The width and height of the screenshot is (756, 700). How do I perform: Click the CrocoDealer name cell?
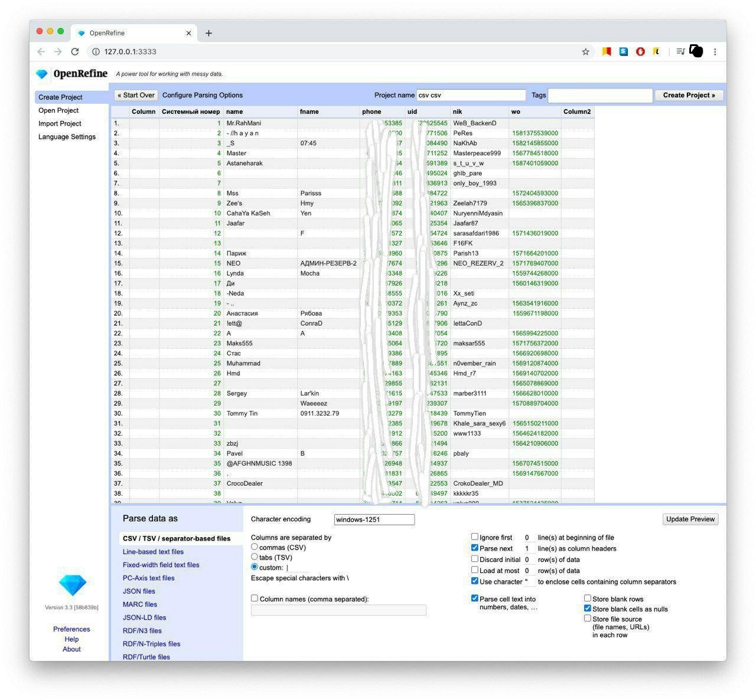260,483
